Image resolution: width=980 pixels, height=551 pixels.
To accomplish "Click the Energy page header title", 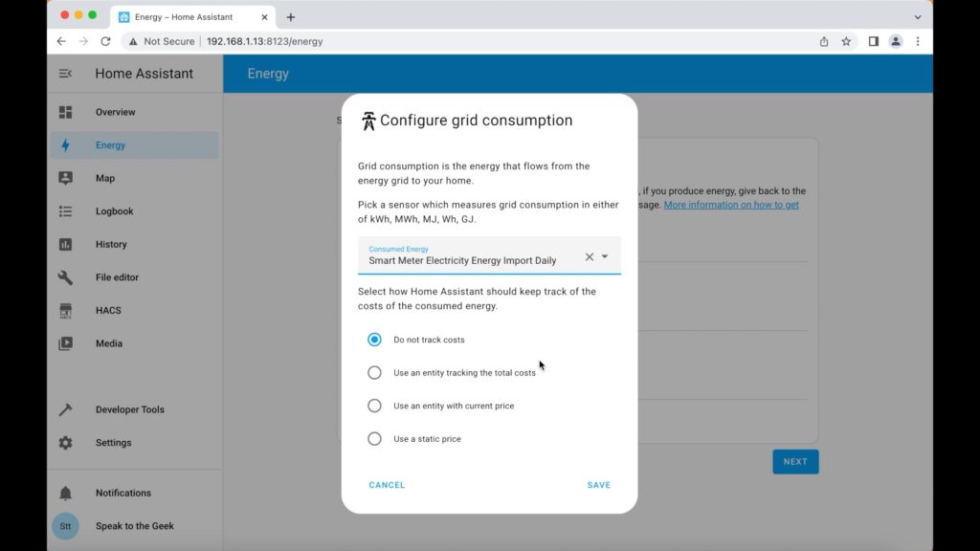I will (268, 74).
